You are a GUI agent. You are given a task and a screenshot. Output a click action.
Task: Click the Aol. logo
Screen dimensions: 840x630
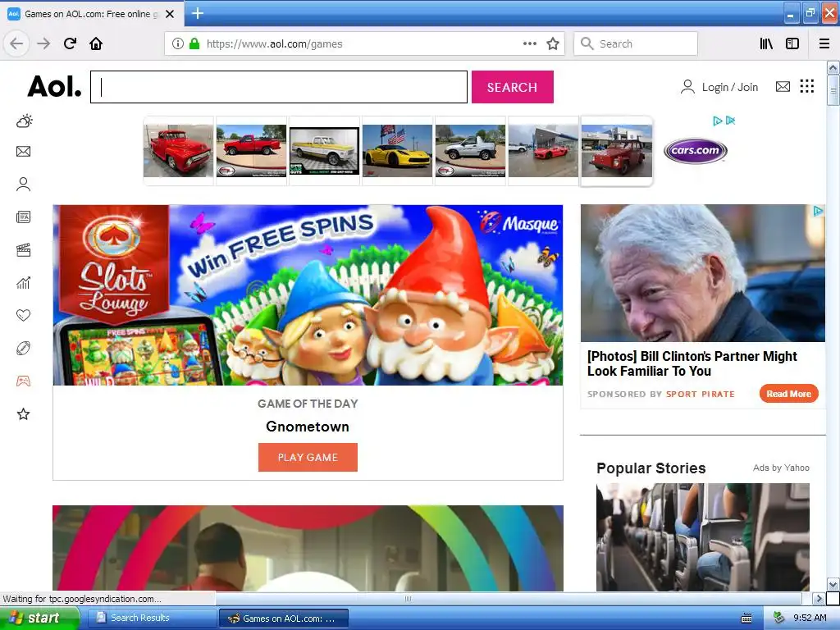[x=55, y=86]
